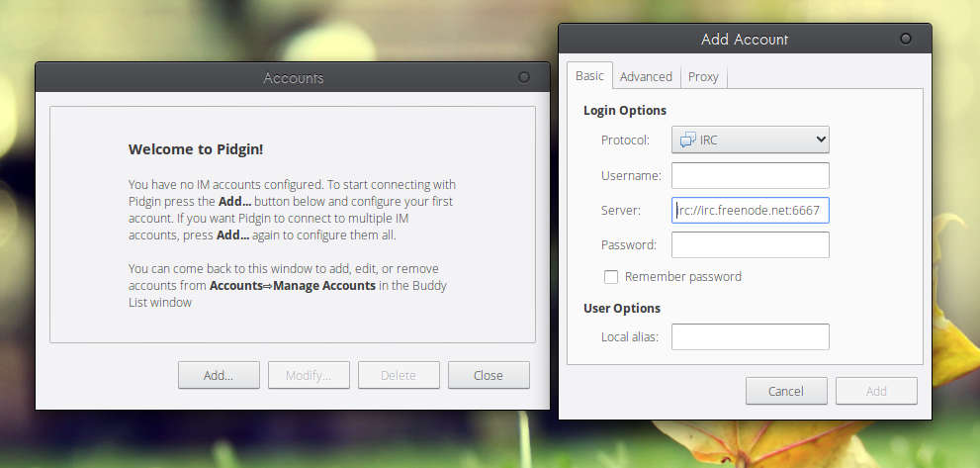Open the Protocol dropdown list
Screen dimensions: 980x468
pos(750,140)
